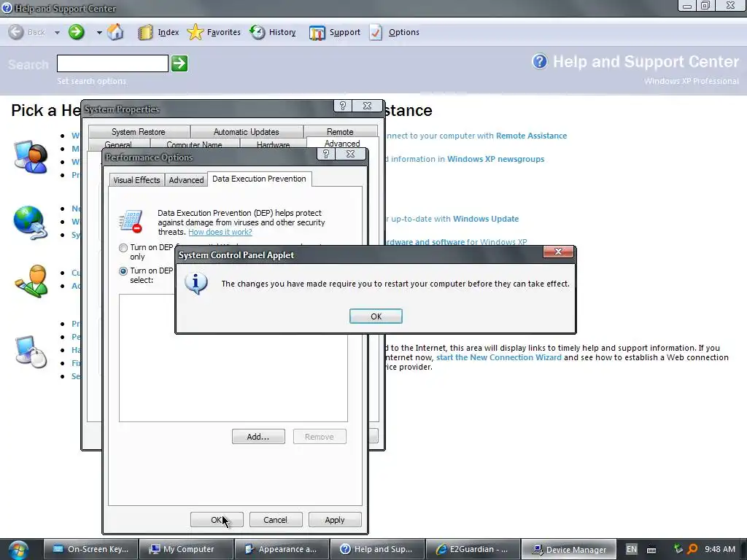The height and width of the screenshot is (560, 747).
Task: Click the DEP exceptions program list box
Action: 233,357
